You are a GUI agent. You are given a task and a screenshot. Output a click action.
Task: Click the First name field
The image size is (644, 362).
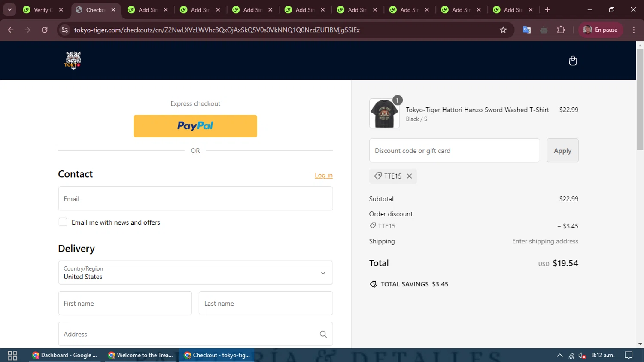click(125, 303)
